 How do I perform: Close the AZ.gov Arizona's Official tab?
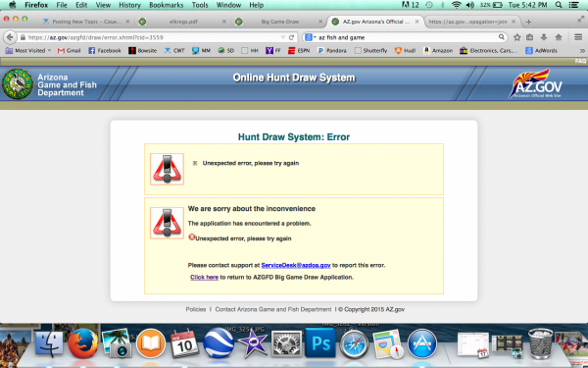(x=416, y=22)
